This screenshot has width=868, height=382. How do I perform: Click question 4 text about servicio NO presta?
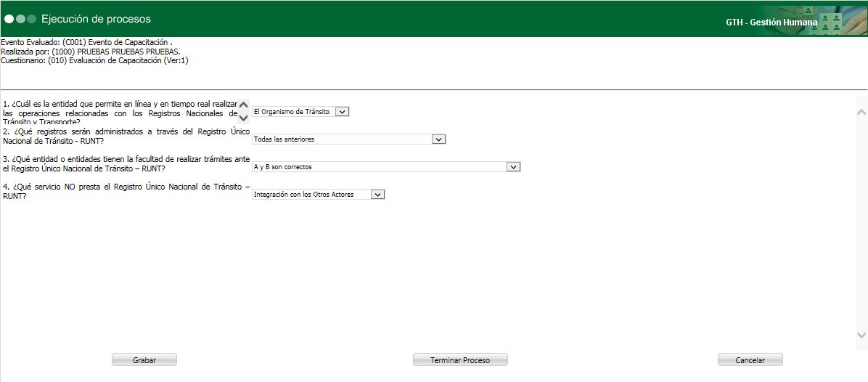tap(126, 192)
